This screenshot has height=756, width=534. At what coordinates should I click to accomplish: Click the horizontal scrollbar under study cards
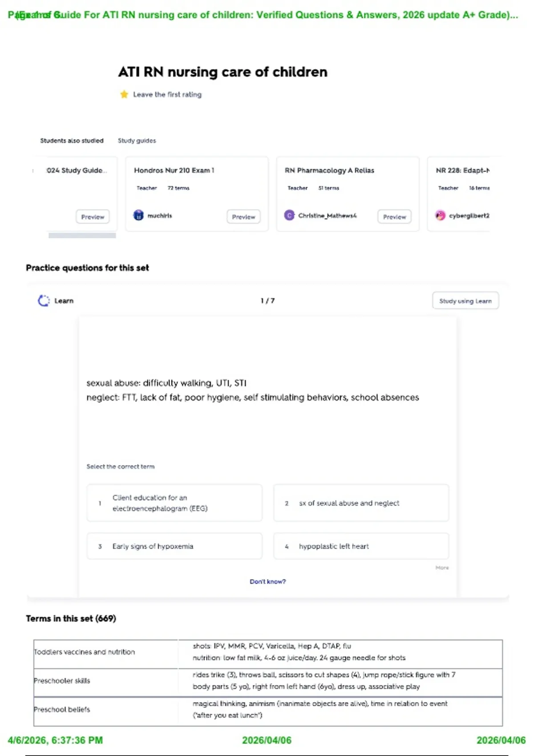[82, 235]
